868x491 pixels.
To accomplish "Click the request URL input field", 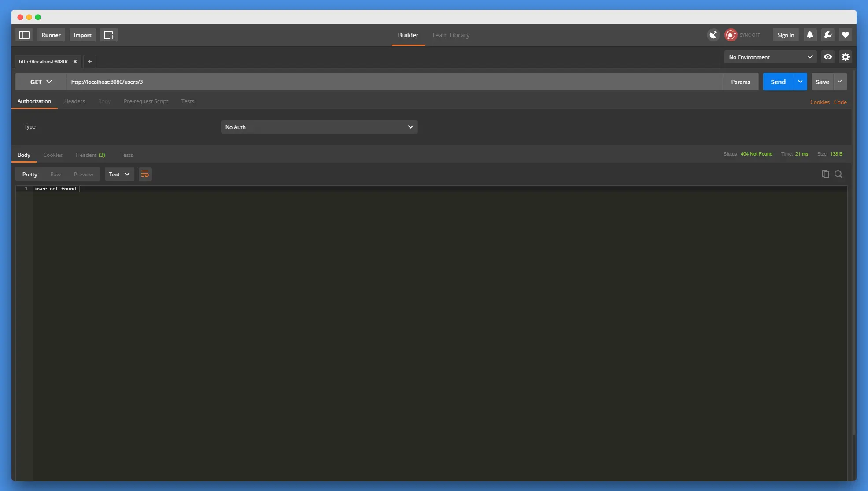I will (394, 82).
